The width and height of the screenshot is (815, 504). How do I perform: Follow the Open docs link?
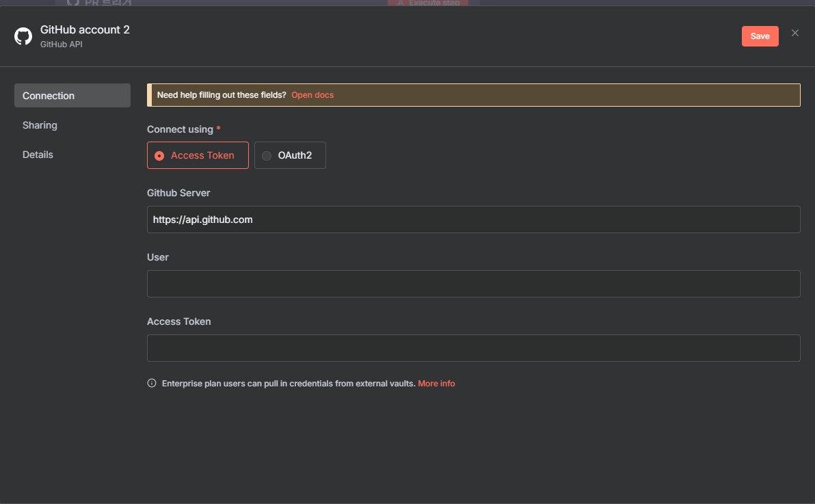click(x=312, y=95)
